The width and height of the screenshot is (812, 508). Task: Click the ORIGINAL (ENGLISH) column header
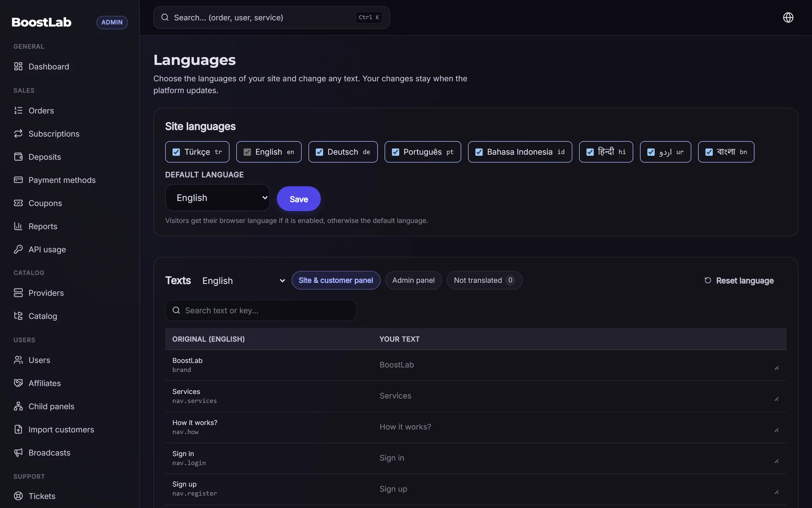pyautogui.click(x=208, y=339)
